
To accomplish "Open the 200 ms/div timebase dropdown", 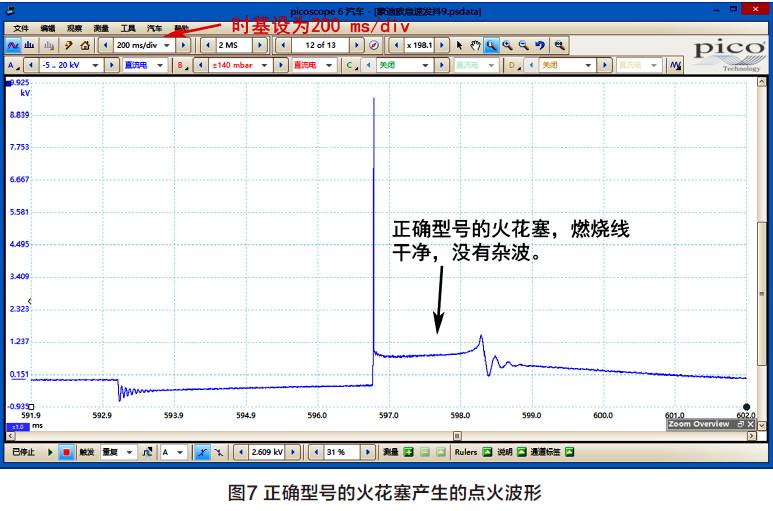I will [x=167, y=45].
